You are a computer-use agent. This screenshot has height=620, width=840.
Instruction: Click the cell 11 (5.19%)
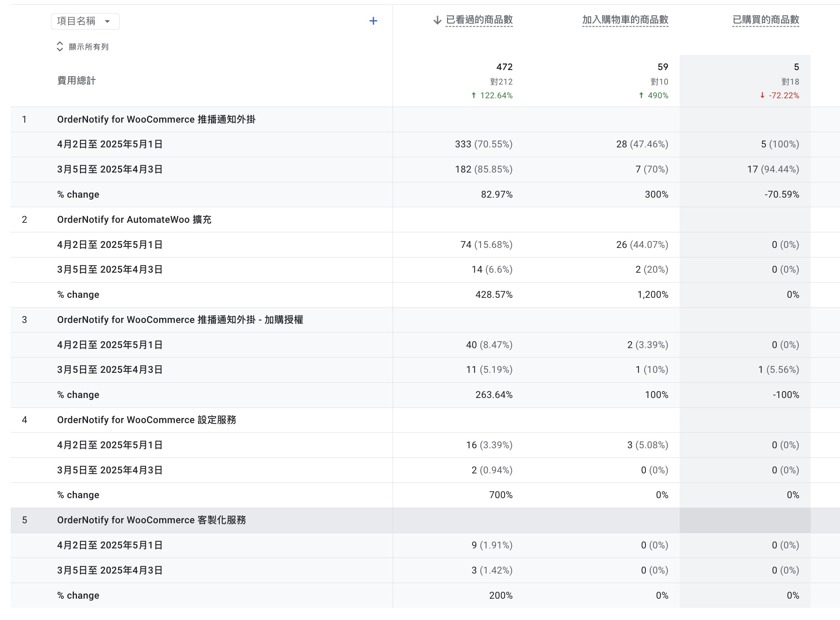click(x=489, y=370)
